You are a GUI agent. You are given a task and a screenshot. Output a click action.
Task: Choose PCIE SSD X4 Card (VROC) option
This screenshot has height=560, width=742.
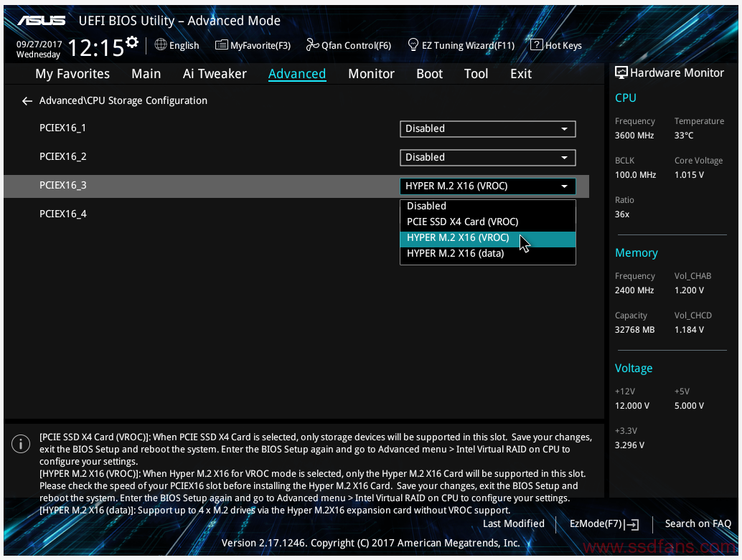488,222
